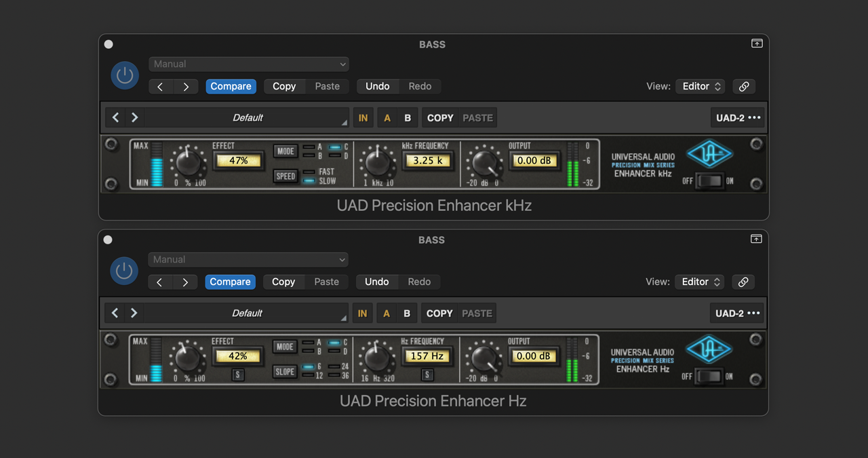Click Paste in kHz Logic header
Screen dimensions: 868x458
pyautogui.click(x=328, y=86)
